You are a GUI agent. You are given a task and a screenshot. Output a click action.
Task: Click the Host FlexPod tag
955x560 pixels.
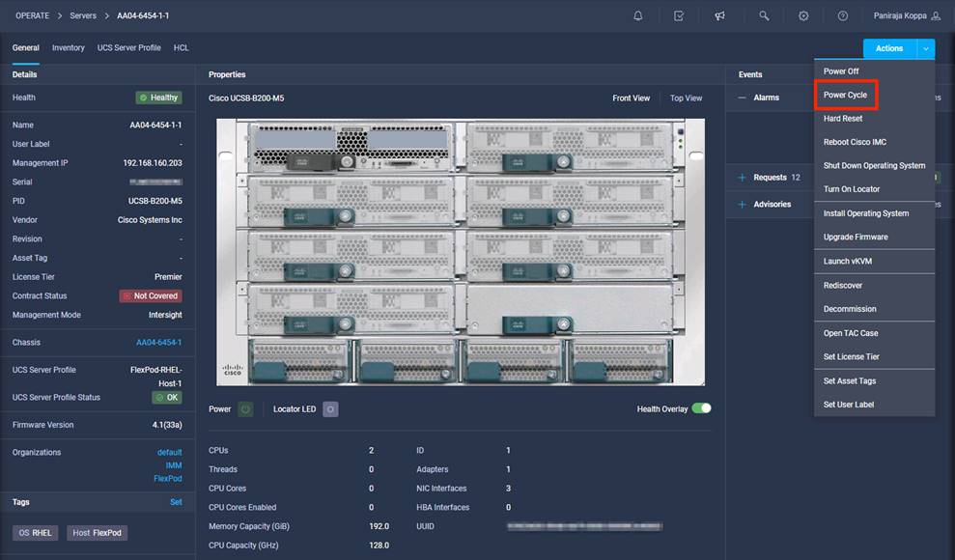click(97, 533)
